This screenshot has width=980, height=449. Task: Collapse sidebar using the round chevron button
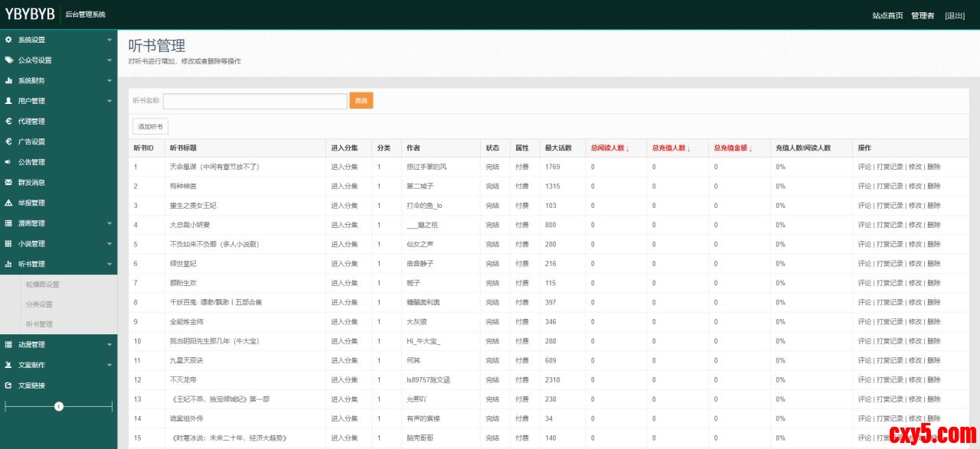coord(59,406)
